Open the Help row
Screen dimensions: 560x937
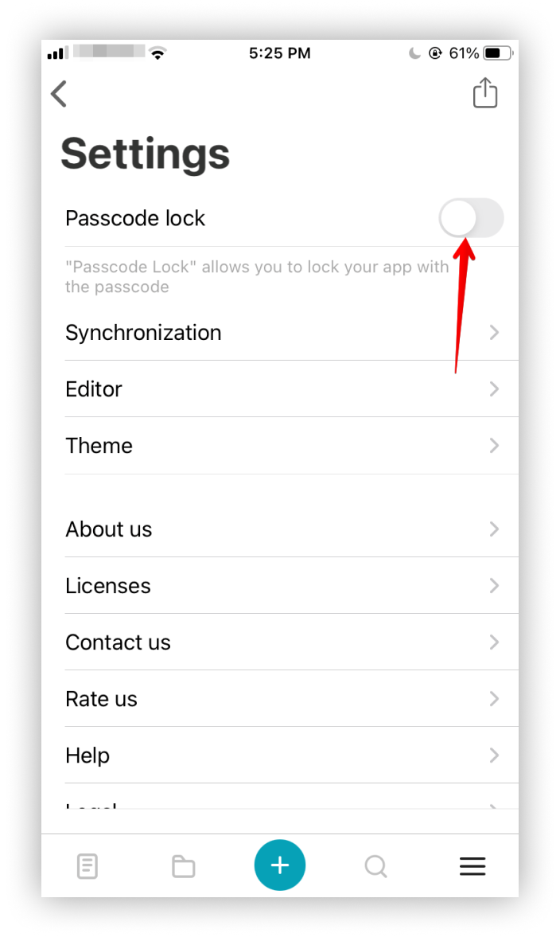[x=291, y=755]
